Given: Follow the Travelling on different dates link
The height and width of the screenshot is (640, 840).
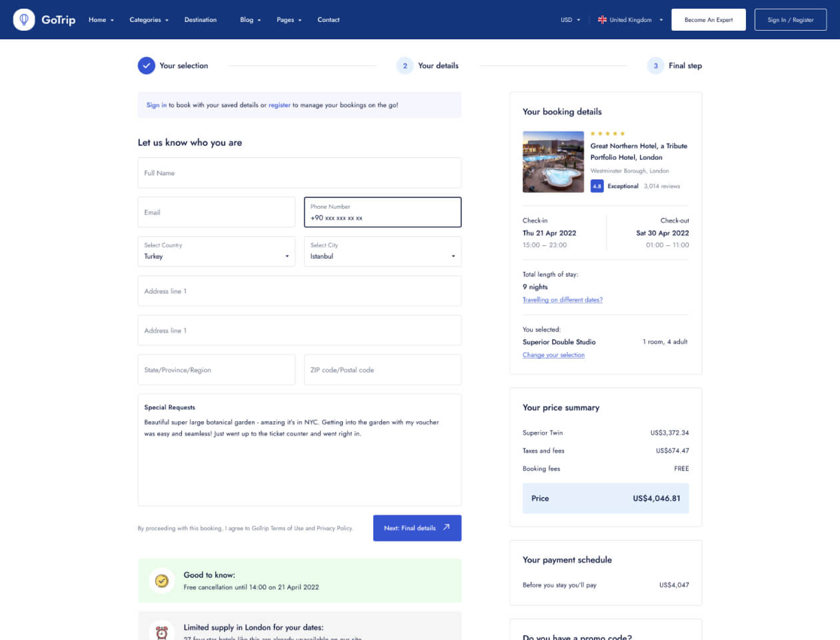Looking at the screenshot, I should coord(562,300).
